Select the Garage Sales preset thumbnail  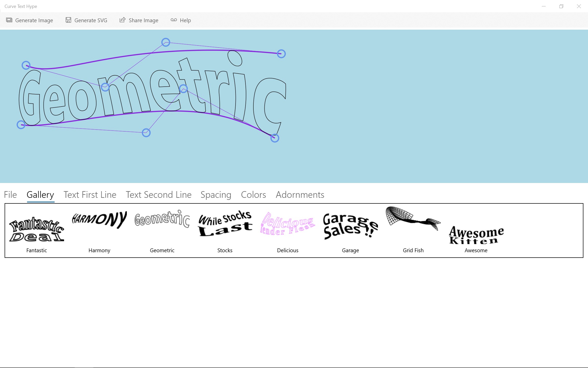coord(350,226)
